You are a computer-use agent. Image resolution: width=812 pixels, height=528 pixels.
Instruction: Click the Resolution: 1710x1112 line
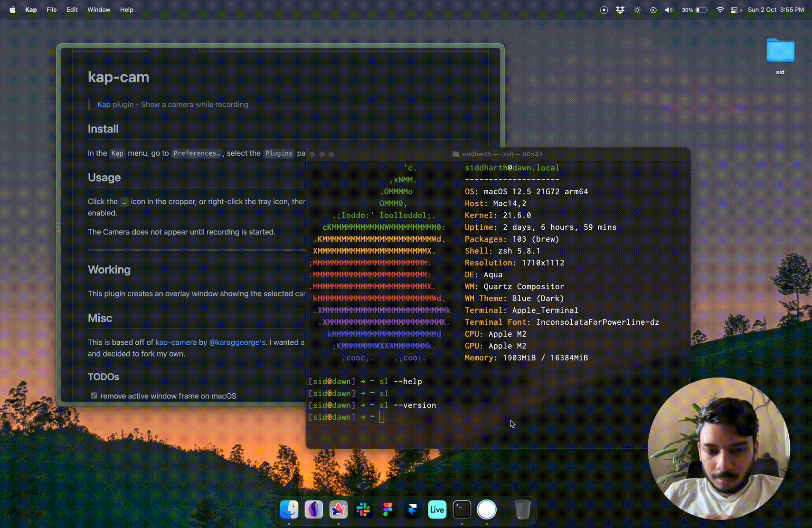pyautogui.click(x=514, y=263)
